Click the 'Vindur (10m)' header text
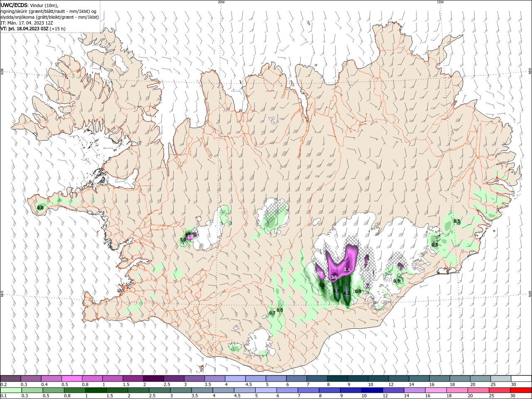The image size is (532, 399). 44,5
